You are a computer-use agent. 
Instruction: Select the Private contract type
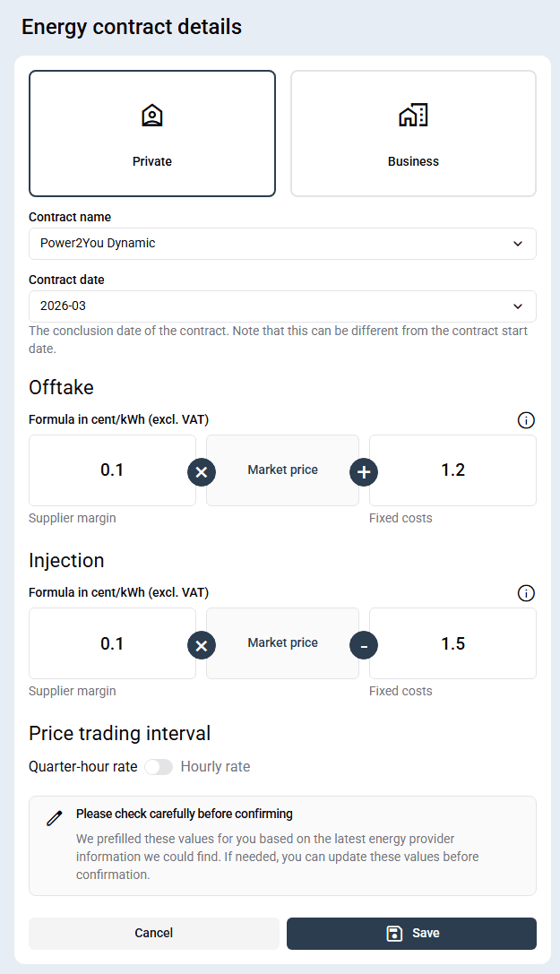[151, 133]
